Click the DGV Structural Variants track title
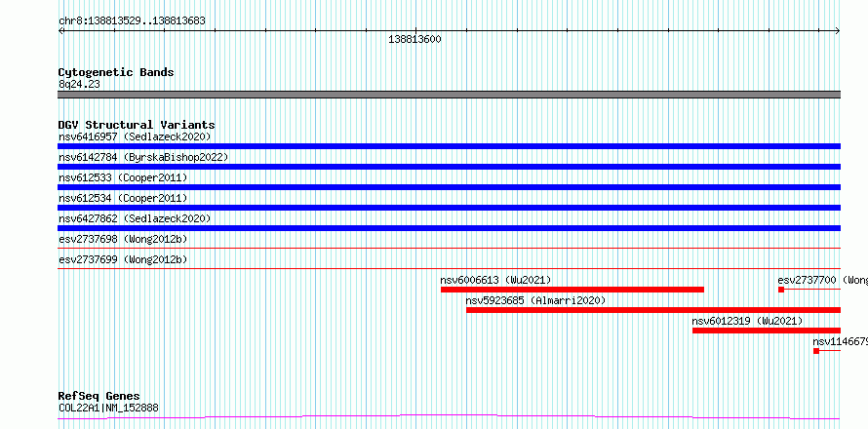This screenshot has height=429, width=868. [137, 125]
